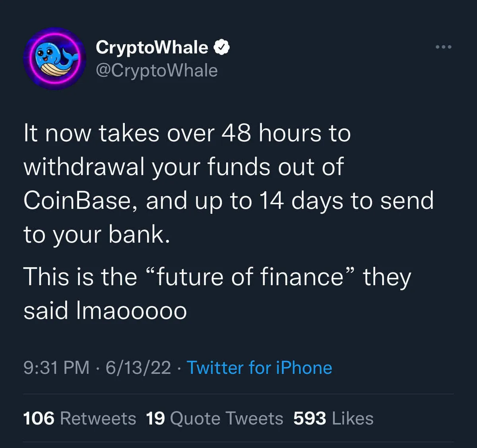Click "to your bank." line of tweet

(97, 234)
